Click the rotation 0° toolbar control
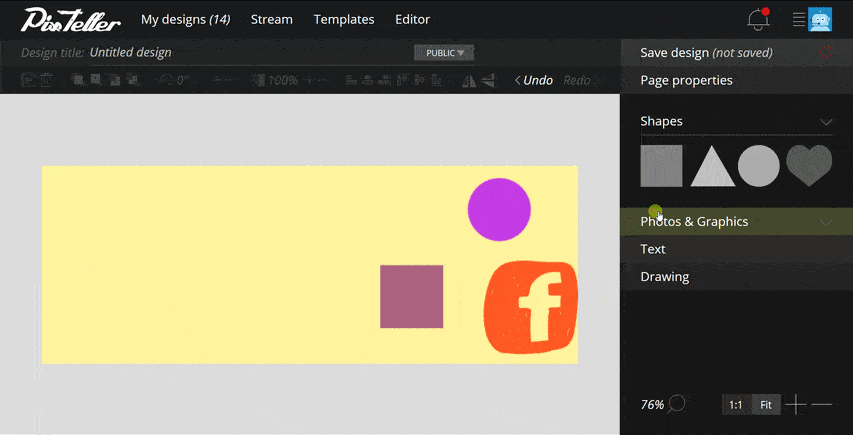This screenshot has width=853, height=435. (173, 80)
